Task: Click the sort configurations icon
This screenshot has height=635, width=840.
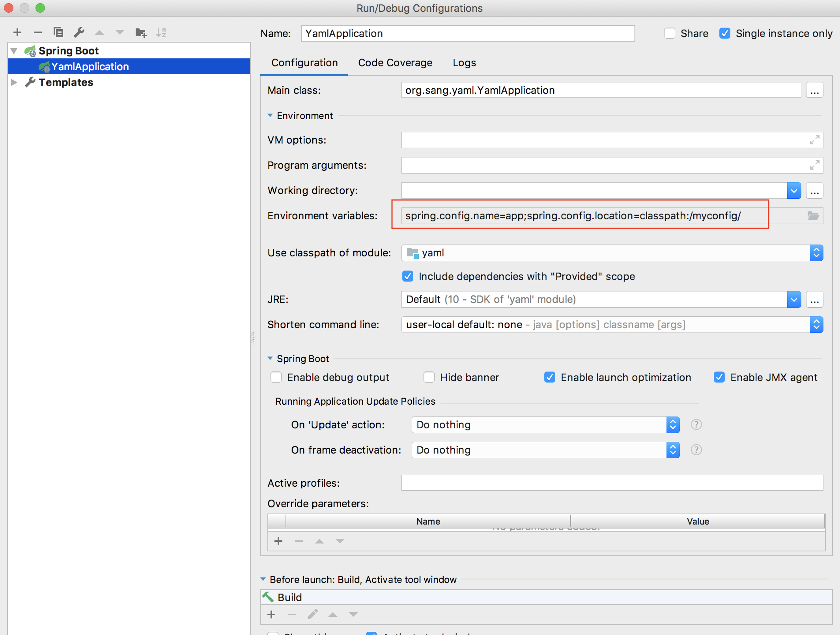Action: point(162,33)
